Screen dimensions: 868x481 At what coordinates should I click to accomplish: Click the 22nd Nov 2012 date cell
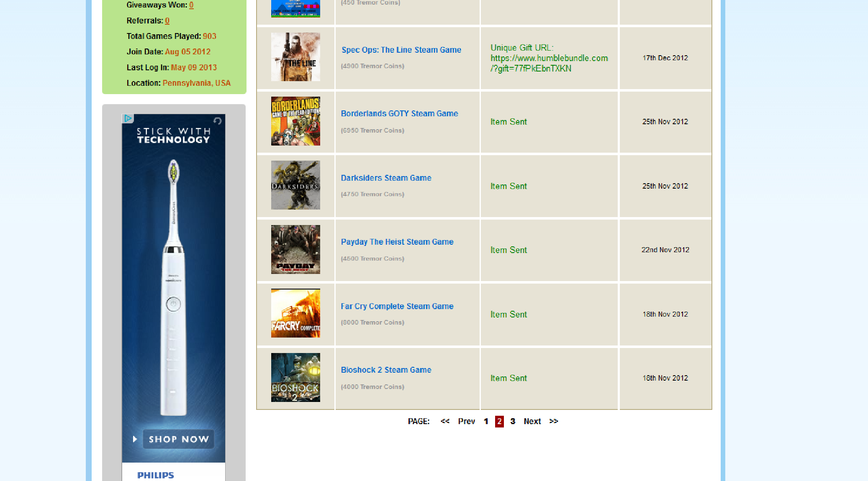665,250
